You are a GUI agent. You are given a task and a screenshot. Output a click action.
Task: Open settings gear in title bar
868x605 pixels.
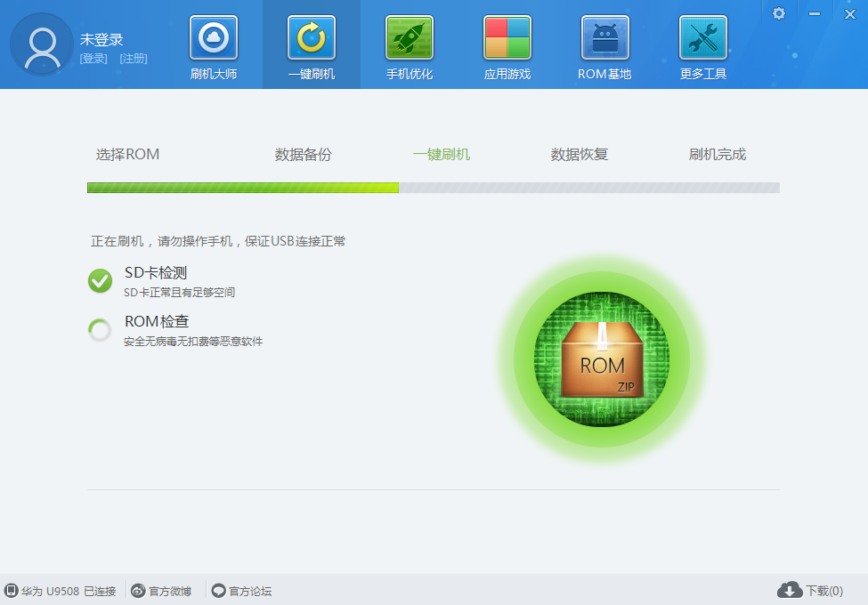pos(779,13)
